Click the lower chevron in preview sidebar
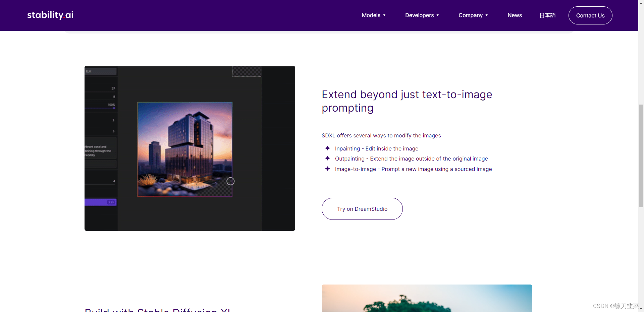The height and width of the screenshot is (312, 644). click(114, 131)
